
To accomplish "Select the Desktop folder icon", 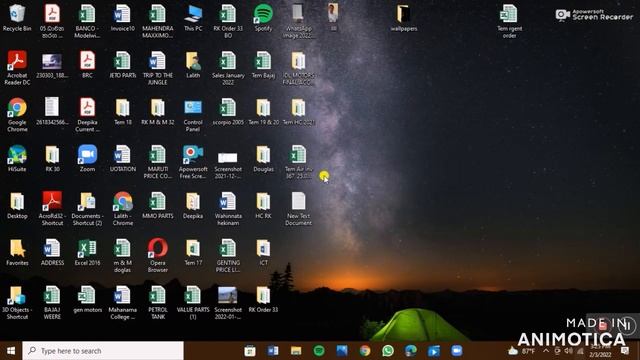I will (17, 205).
